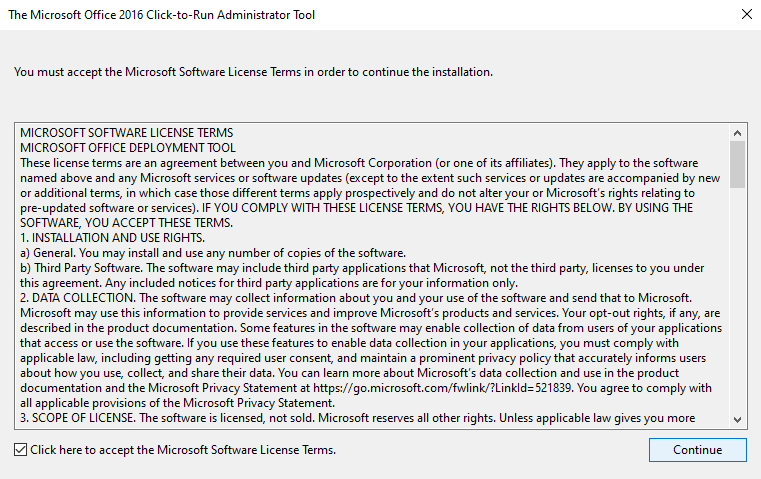Click the 'all applicable provisions' privacy line
Image resolution: width=761 pixels, height=479 pixels.
coord(177,403)
